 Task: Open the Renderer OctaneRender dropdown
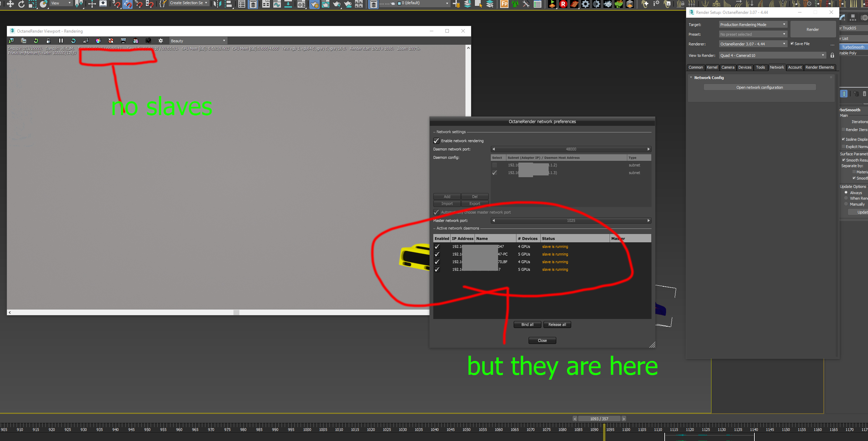point(753,44)
